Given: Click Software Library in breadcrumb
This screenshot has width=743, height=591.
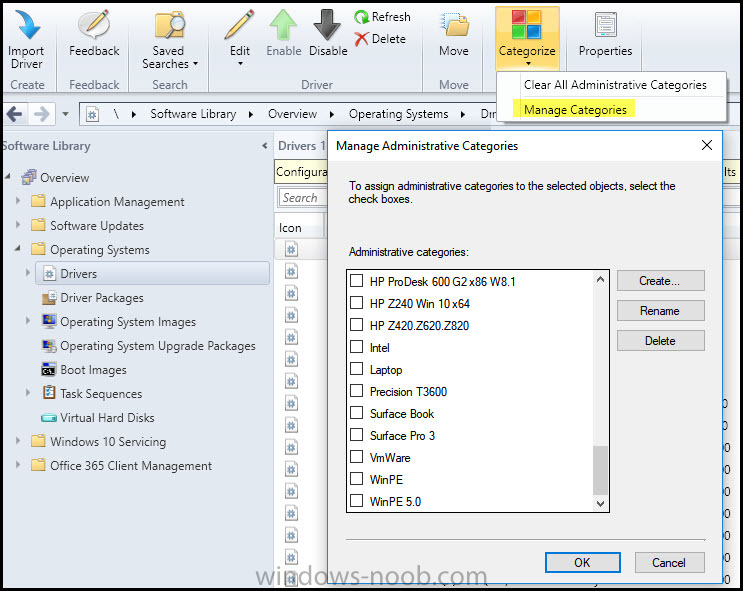Looking at the screenshot, I should [x=193, y=114].
